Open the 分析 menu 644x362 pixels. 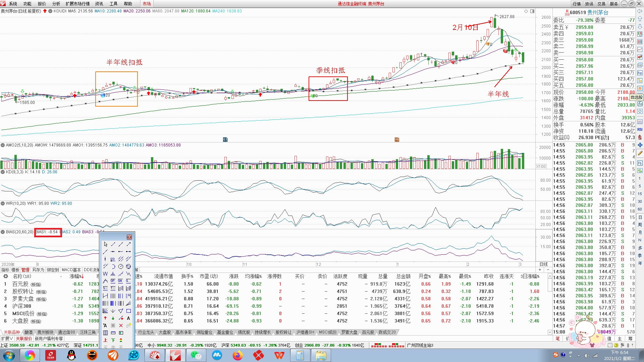click(x=56, y=4)
